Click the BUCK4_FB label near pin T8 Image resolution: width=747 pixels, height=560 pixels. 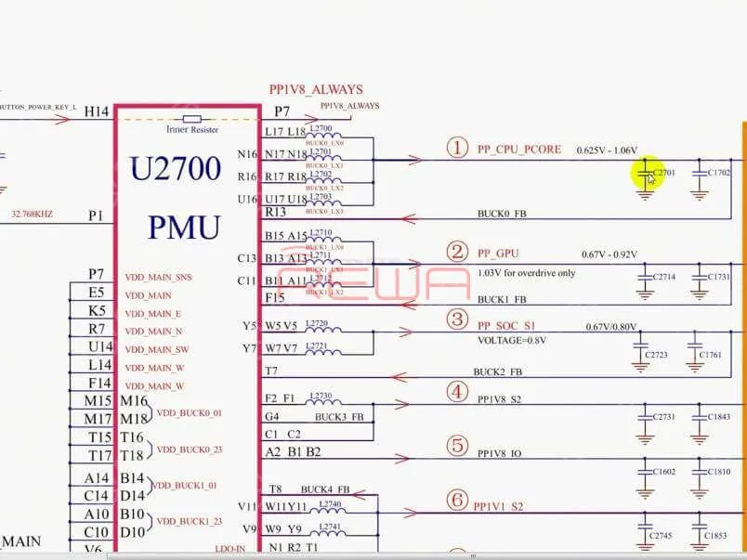pos(325,489)
